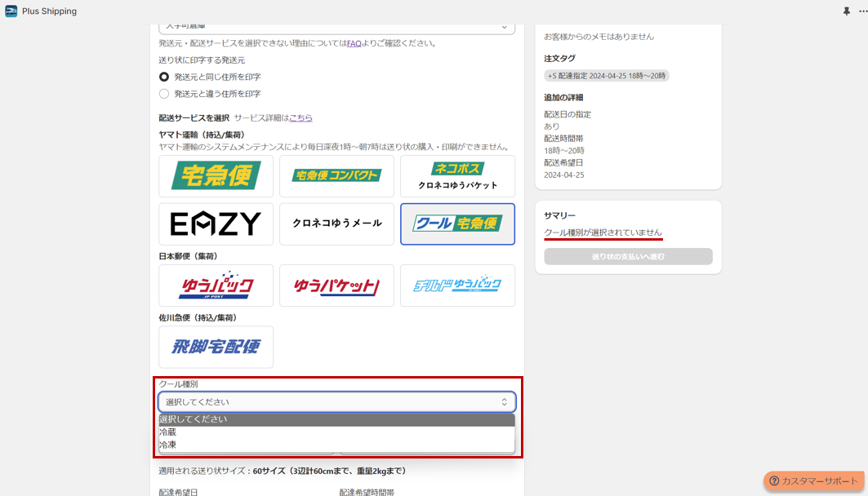Click 送り状の支払いへ進む button
This screenshot has width=868, height=496.
(x=628, y=257)
